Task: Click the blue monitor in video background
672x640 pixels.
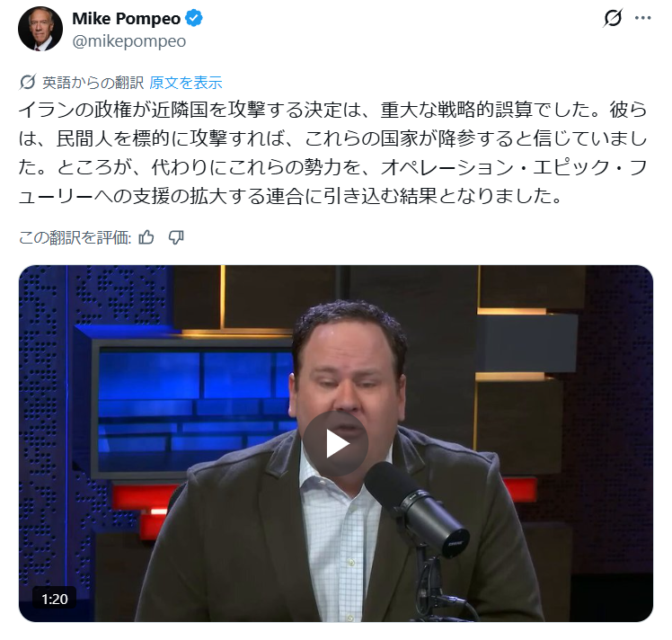Action: 193,407
